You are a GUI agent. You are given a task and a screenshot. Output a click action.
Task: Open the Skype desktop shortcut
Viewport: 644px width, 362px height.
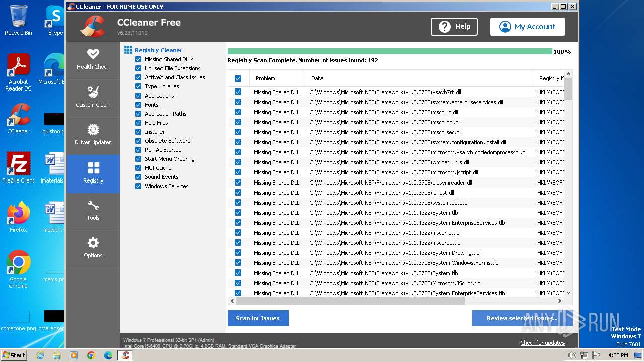click(x=55, y=20)
